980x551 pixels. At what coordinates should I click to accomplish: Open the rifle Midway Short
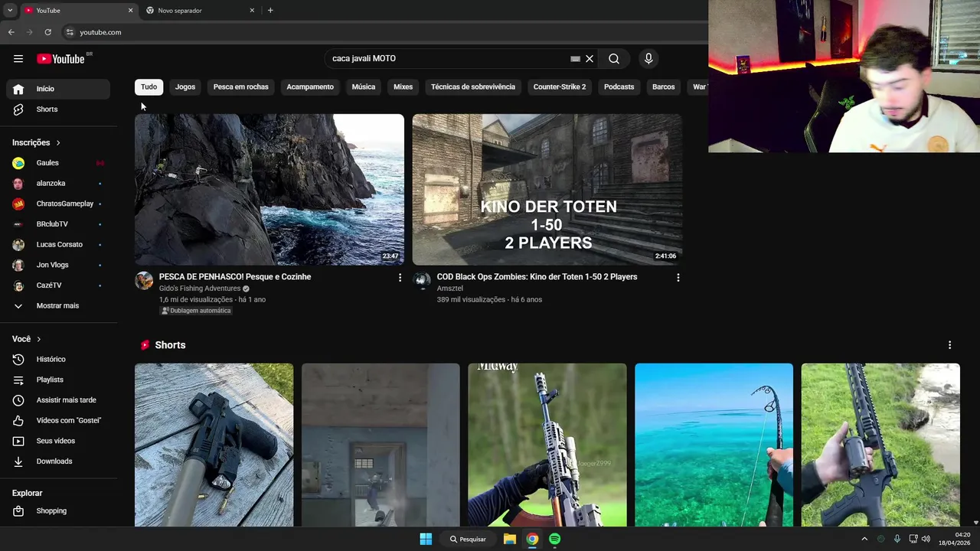click(x=547, y=445)
